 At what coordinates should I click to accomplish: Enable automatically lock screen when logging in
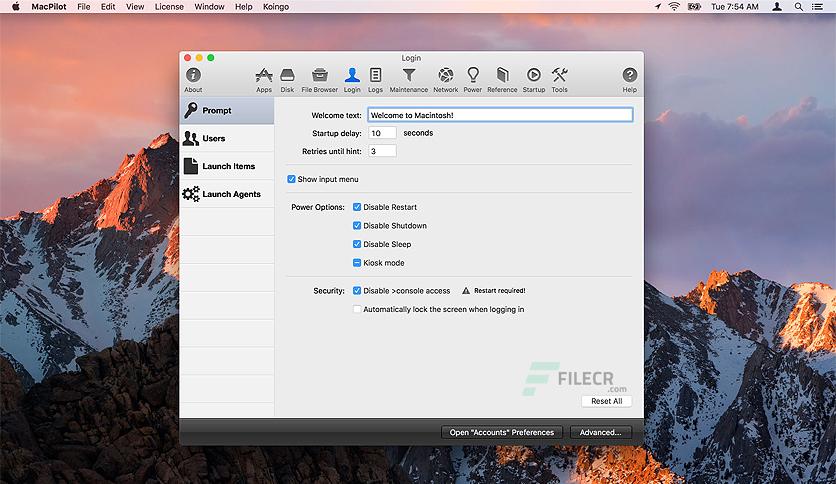click(357, 309)
